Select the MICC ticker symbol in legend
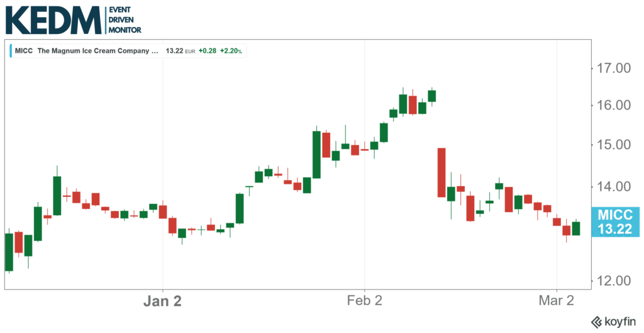 [24, 50]
